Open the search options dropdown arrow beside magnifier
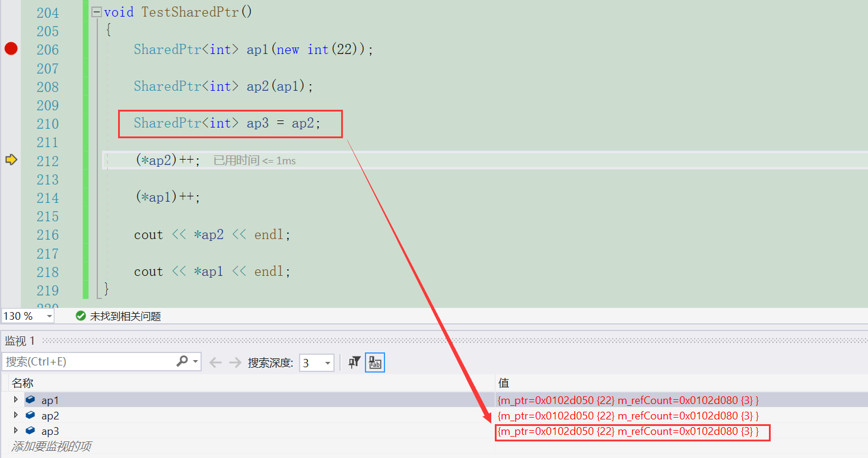Screen dimensions: 868x458 coord(196,362)
